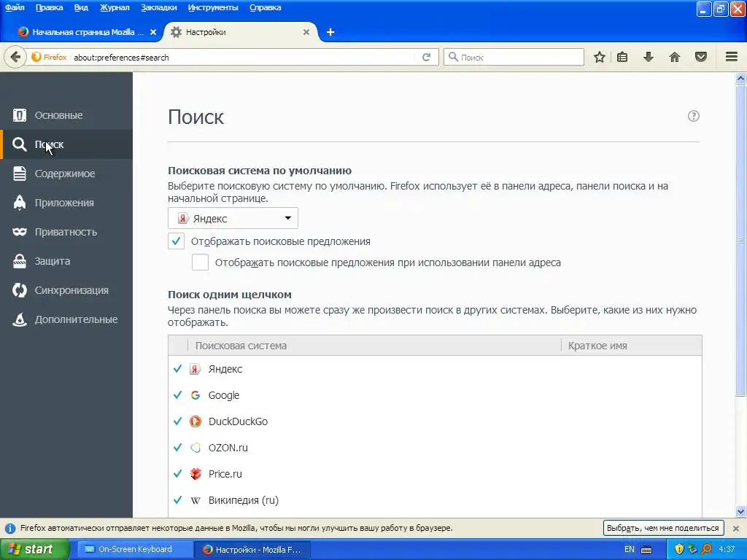The image size is (747, 560).
Task: Open the Файл menu
Action: [15, 7]
